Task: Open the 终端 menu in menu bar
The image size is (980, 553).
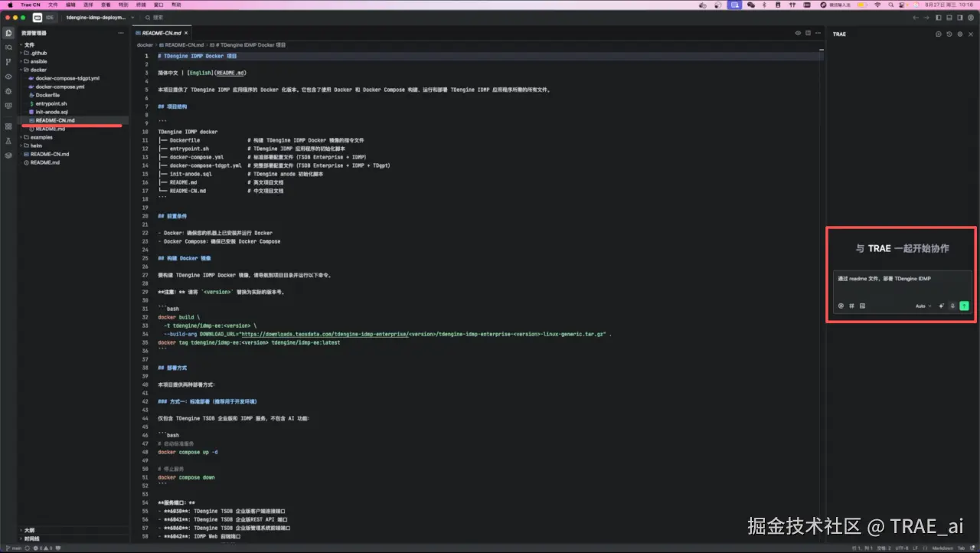Action: 141,5
